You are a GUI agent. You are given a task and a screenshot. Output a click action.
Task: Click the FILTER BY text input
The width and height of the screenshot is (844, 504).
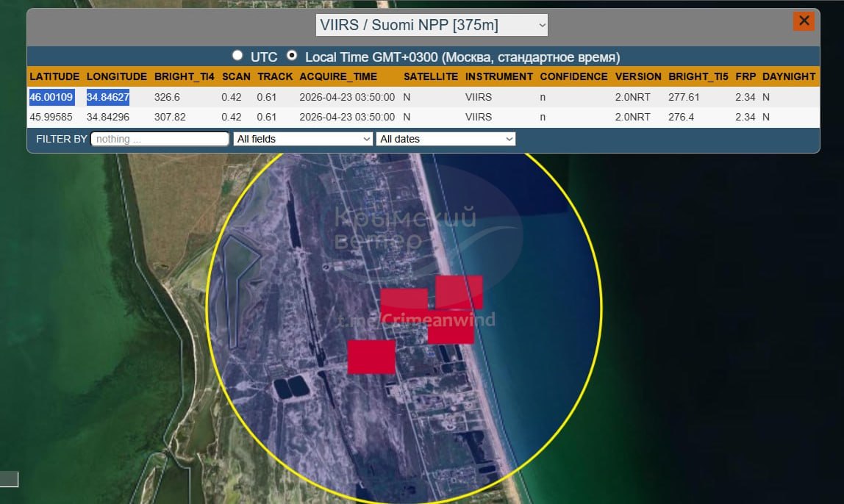pos(160,139)
